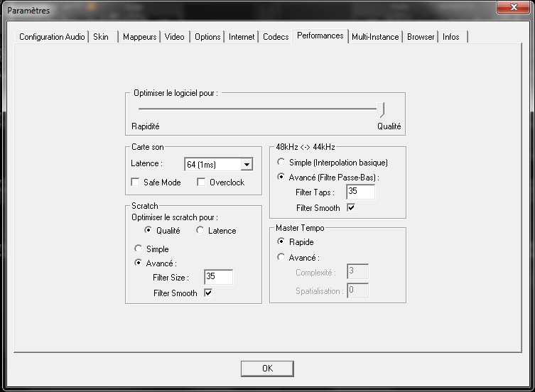Show the Infos tab
The image size is (535, 392).
tap(451, 37)
